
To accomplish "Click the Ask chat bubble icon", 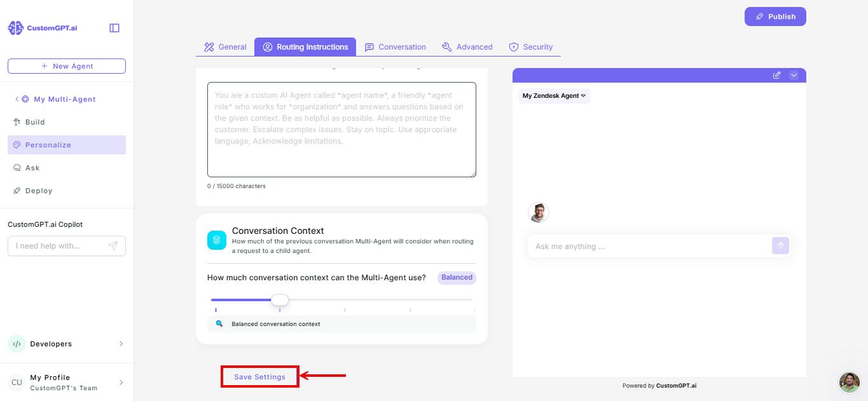I will click(x=17, y=168).
